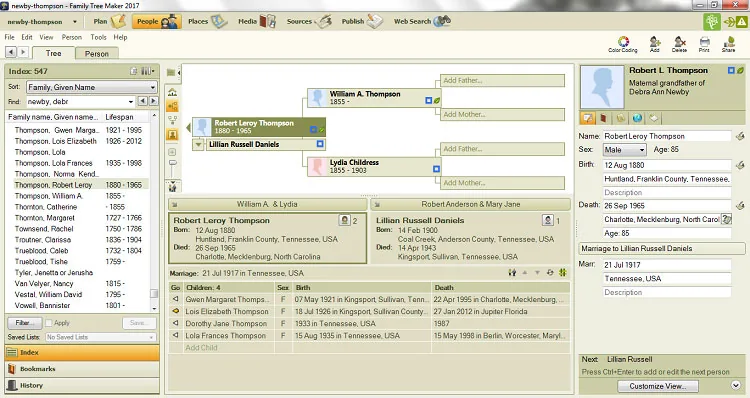Click the Filter button
This screenshot has width=750, height=398.
coord(24,323)
